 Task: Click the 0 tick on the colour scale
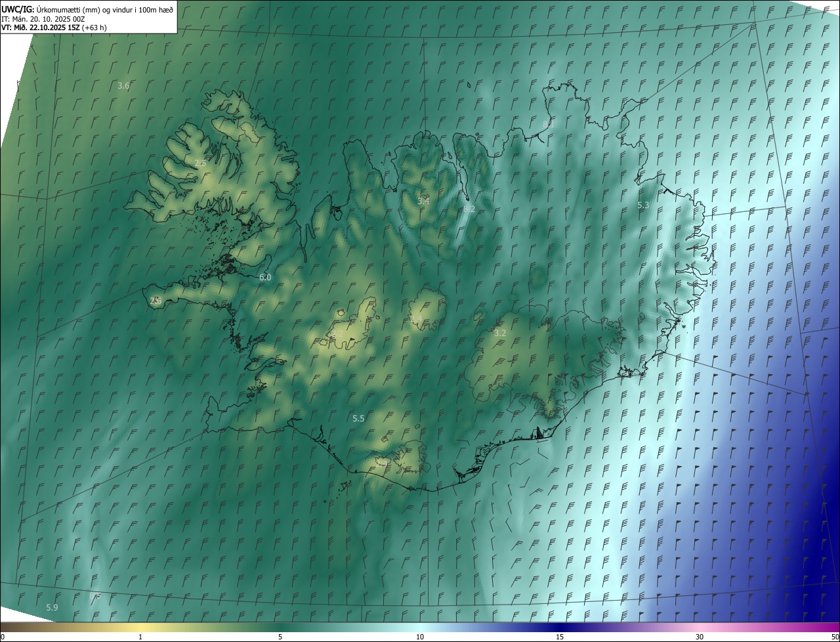click(x=3, y=637)
